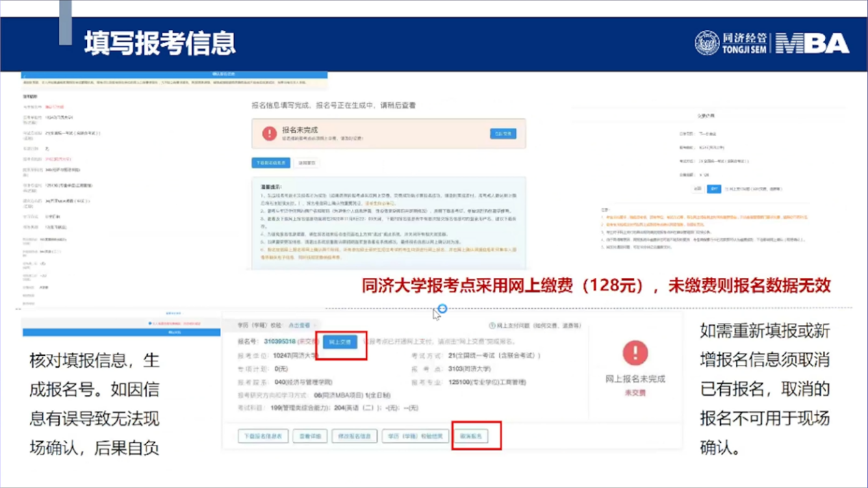
Task: Open 查看详细 for the registration record
Action: click(x=309, y=436)
